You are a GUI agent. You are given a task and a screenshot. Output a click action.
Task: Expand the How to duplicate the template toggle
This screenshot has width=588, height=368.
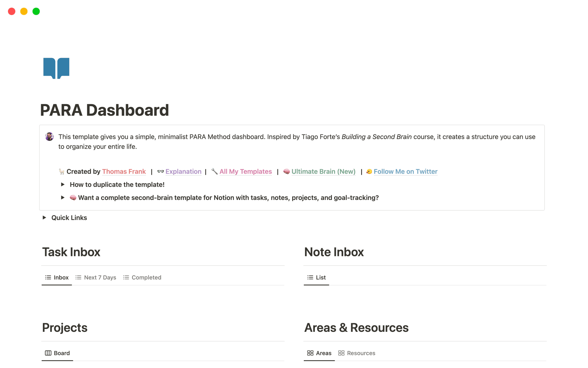63,184
